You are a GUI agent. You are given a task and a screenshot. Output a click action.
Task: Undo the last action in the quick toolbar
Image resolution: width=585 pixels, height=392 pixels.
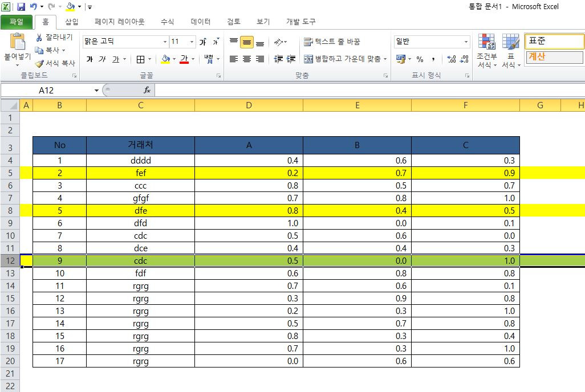click(x=33, y=6)
